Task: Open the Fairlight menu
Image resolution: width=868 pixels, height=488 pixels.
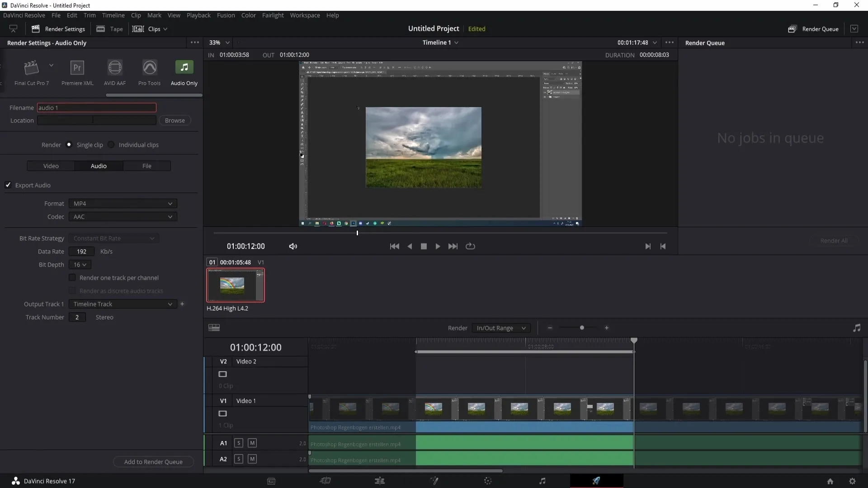Action: point(273,15)
